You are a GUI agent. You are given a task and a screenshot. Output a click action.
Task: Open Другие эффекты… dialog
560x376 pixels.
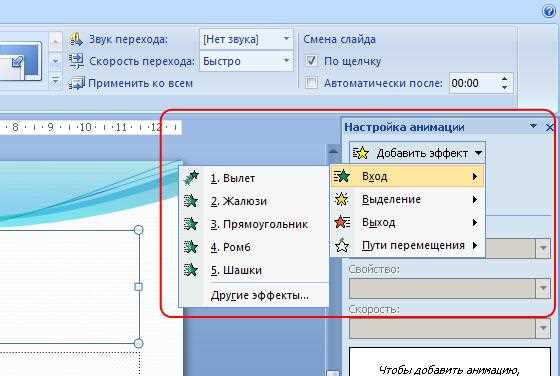254,295
